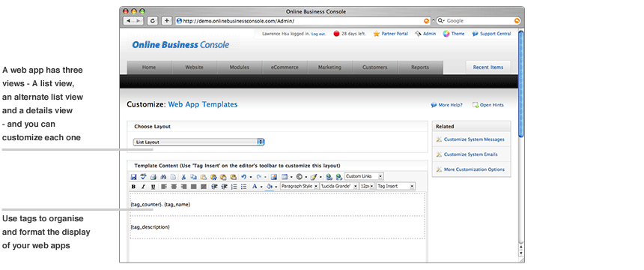The image size is (644, 270).
Task: Open the Modules menu tab
Action: 240,67
